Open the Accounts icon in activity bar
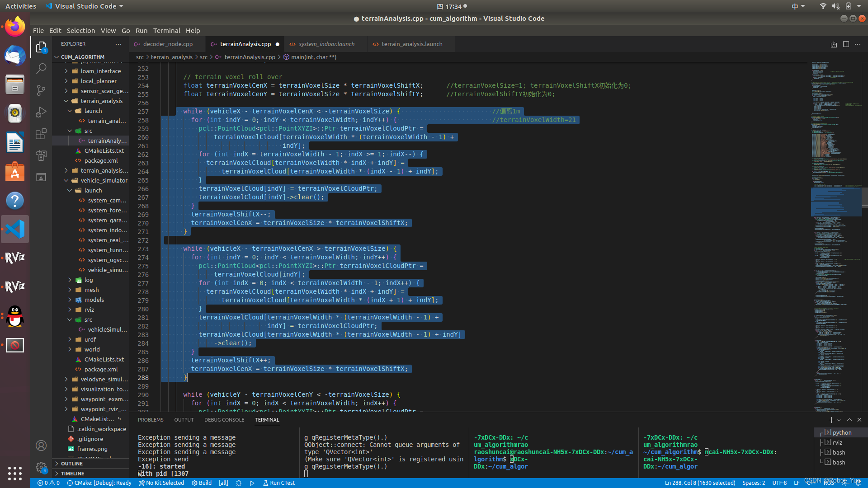 click(x=41, y=446)
